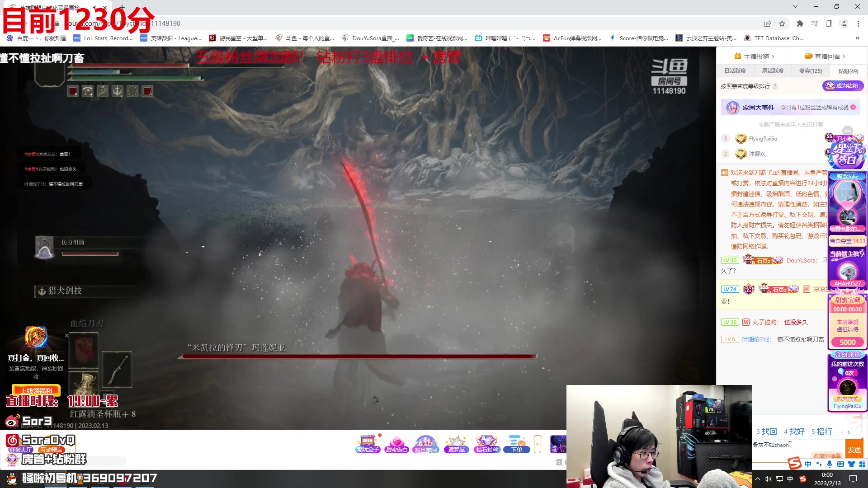Open the browser three-dot menu

[x=858, y=23]
